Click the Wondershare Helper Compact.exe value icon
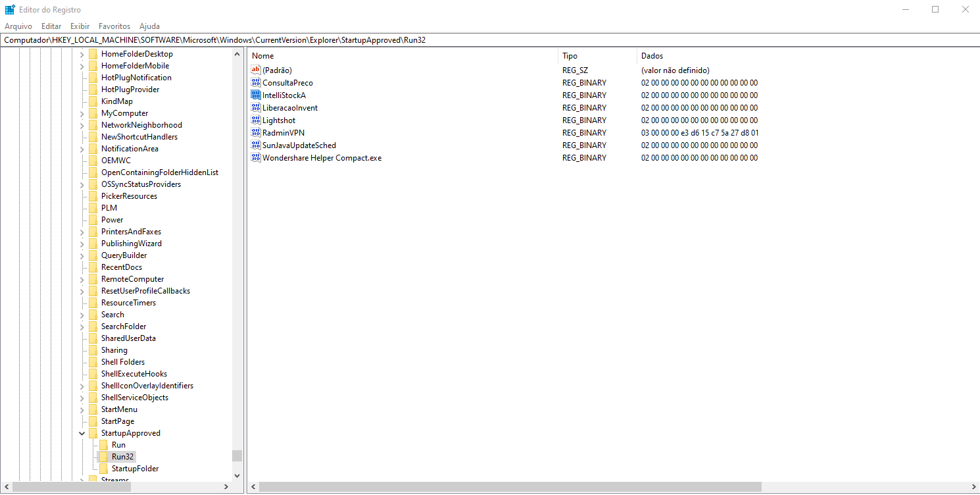Image resolution: width=980 pixels, height=495 pixels. coord(256,158)
